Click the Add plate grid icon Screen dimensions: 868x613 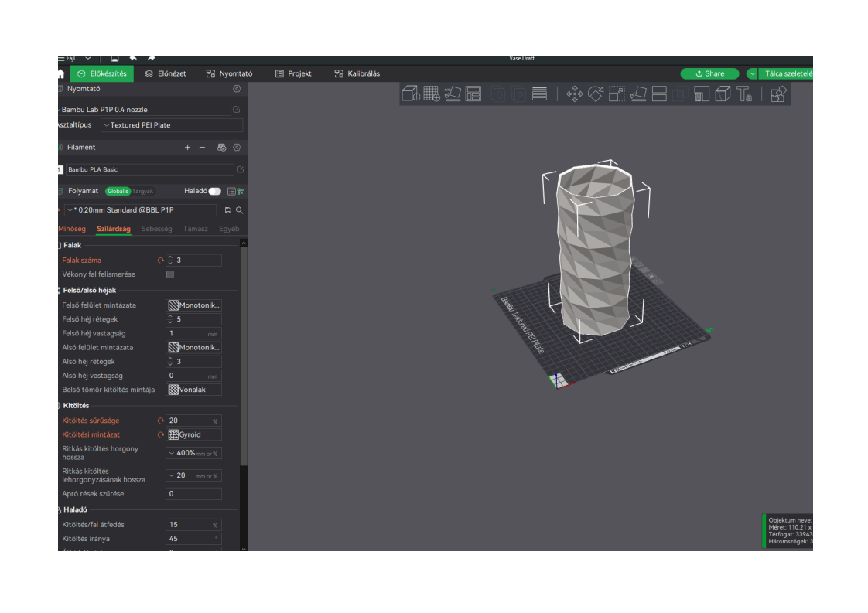point(431,94)
